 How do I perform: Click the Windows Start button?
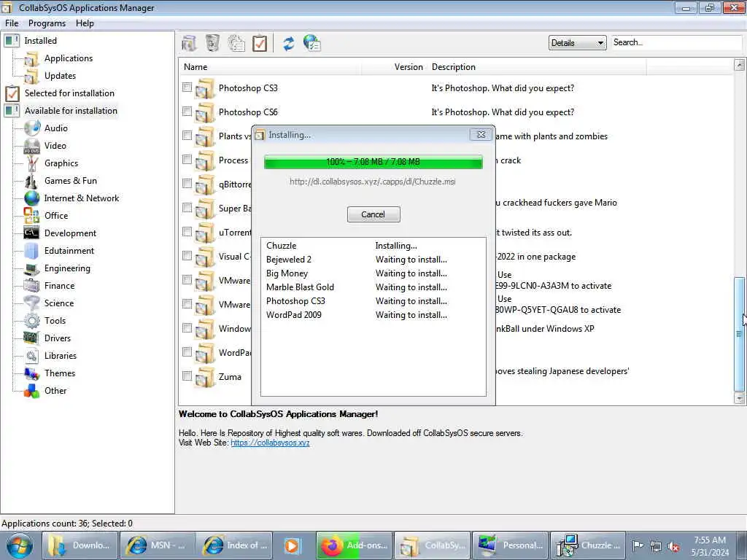19,545
